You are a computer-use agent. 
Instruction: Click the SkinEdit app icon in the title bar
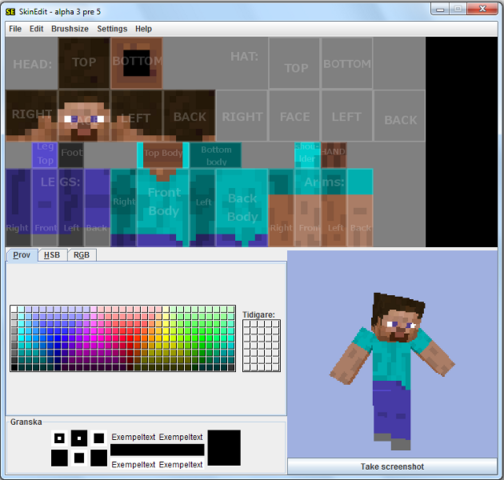[10, 12]
